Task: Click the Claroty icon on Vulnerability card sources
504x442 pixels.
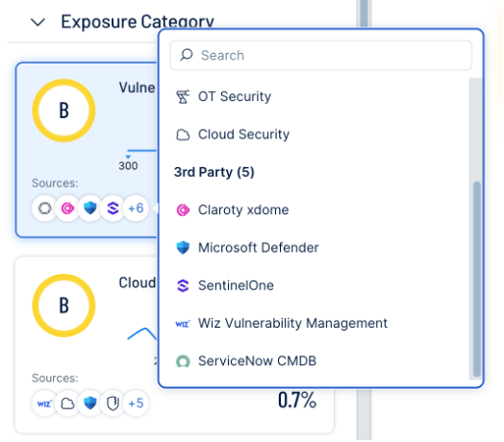Action: tap(67, 209)
